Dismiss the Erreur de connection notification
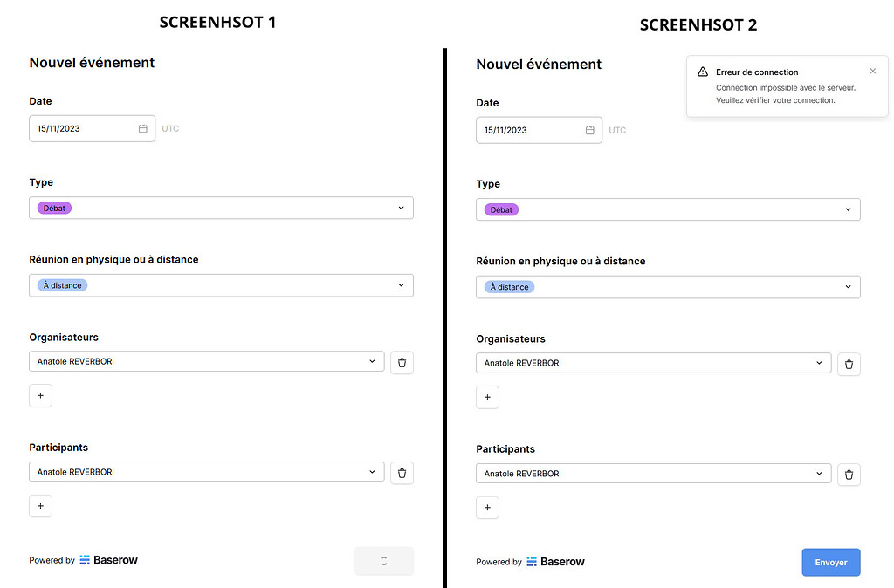894x588 pixels. pos(872,71)
